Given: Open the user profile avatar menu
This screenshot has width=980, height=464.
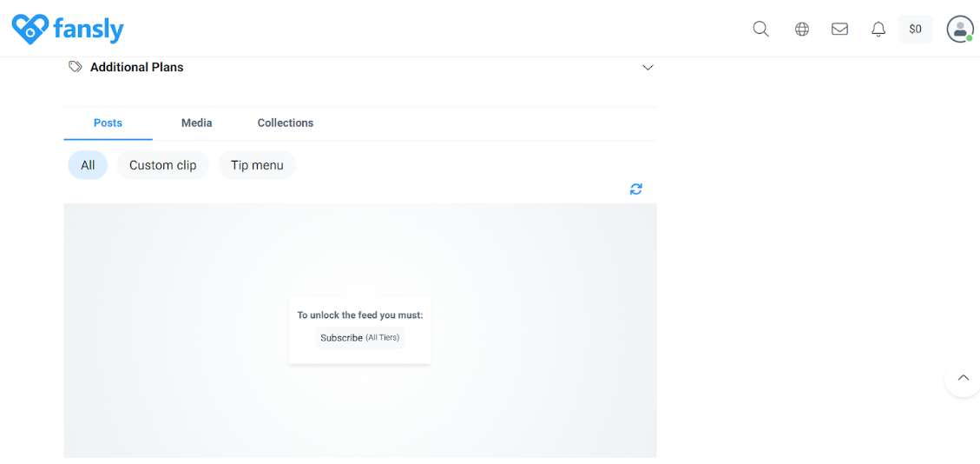Looking at the screenshot, I should (x=959, y=29).
